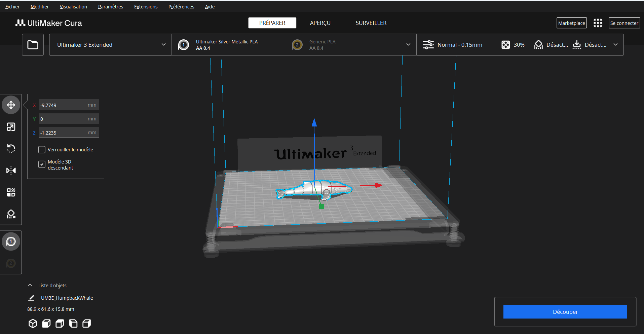
Task: Open per-model settings tool
Action: 11,192
